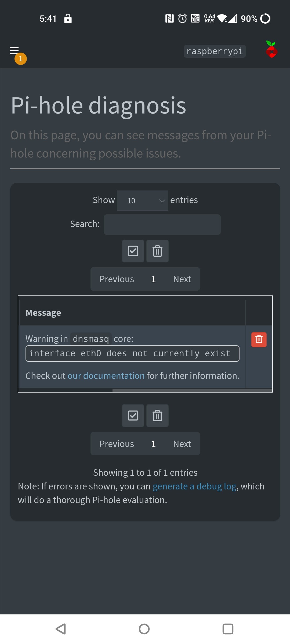Delete the eth0 warning with red trash button

tap(259, 339)
